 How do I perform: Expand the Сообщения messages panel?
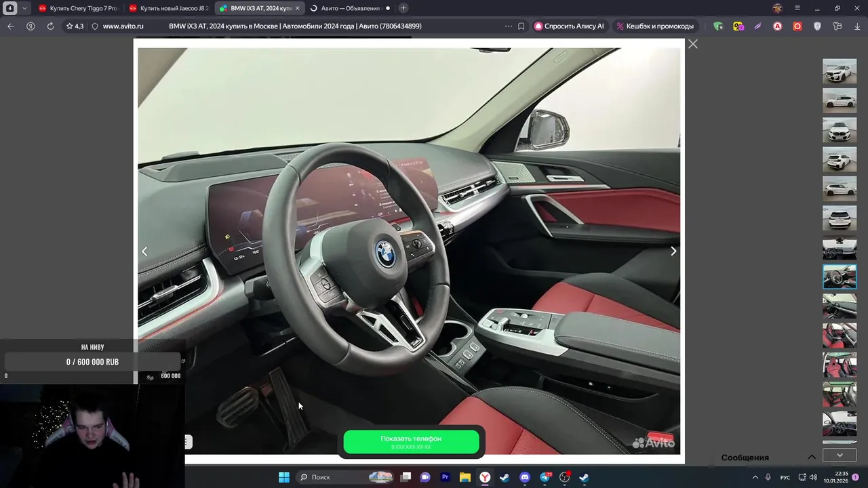(811, 457)
